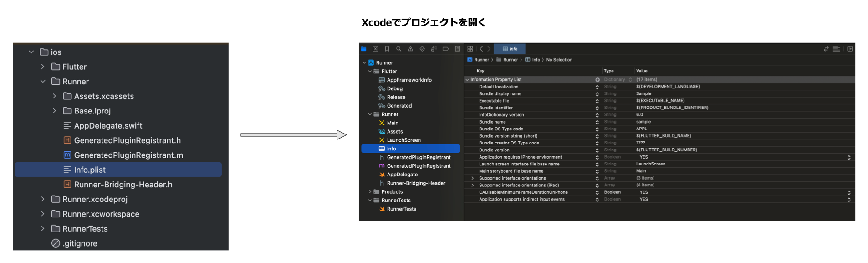Open the Breakpoint navigator icon
868x263 pixels.
(x=445, y=49)
